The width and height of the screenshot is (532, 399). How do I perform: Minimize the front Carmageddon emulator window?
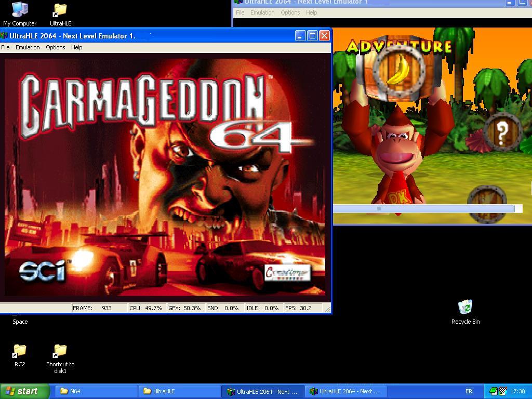pos(300,36)
